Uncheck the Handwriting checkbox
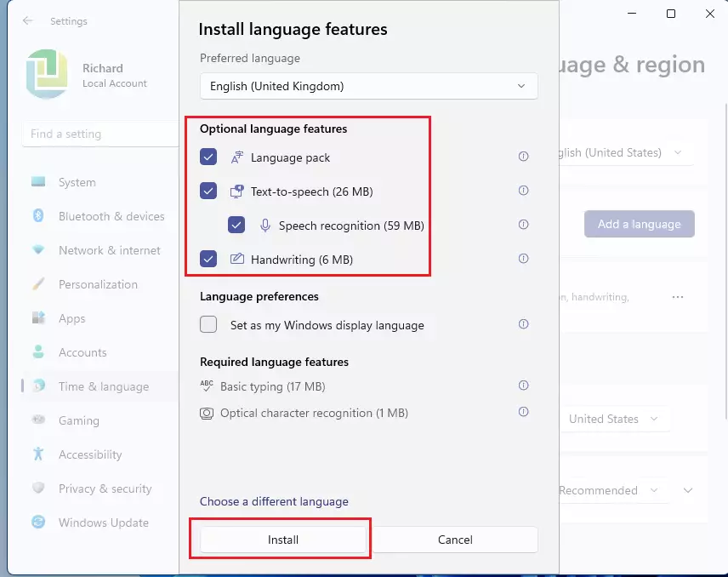728x577 pixels. (x=208, y=259)
